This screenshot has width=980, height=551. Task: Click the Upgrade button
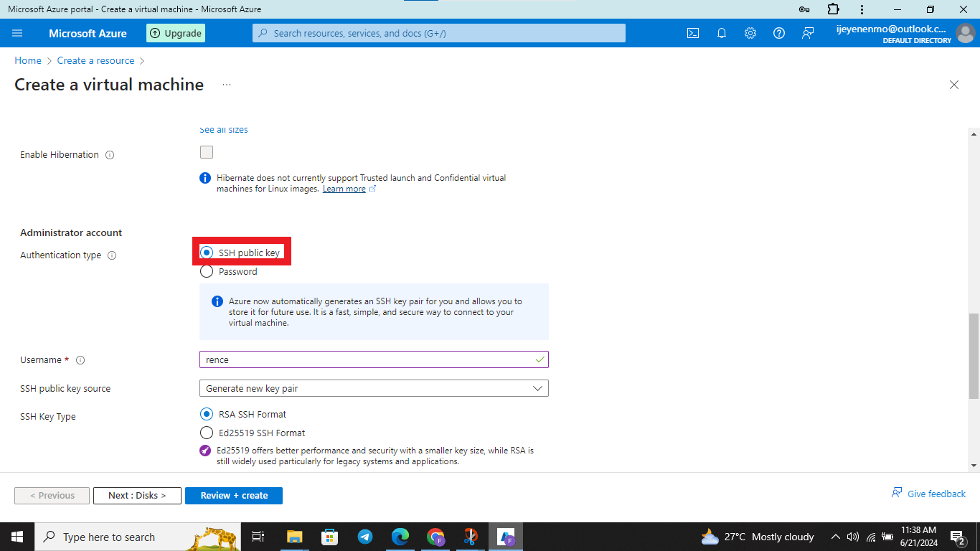pos(176,33)
